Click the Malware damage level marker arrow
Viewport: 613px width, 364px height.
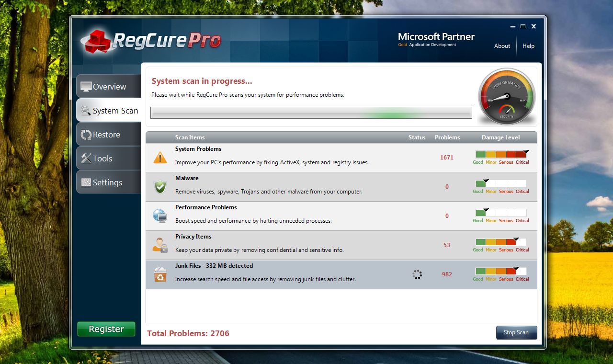point(485,181)
